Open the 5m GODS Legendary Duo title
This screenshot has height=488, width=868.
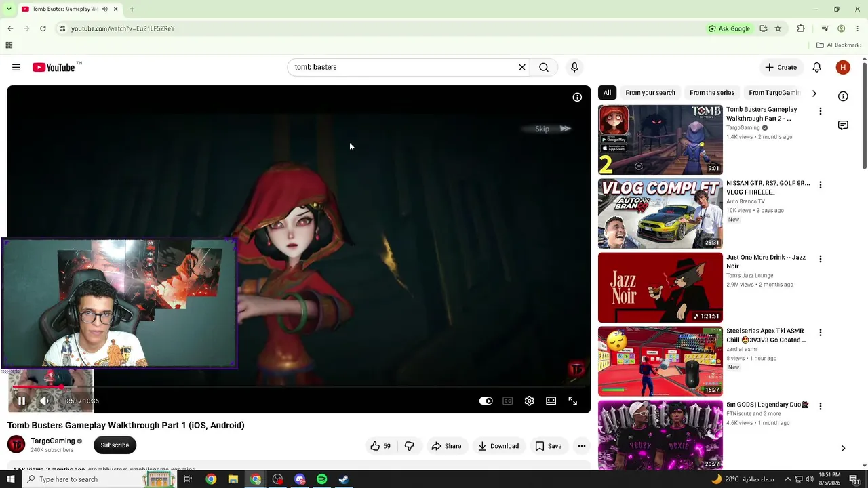pos(768,405)
